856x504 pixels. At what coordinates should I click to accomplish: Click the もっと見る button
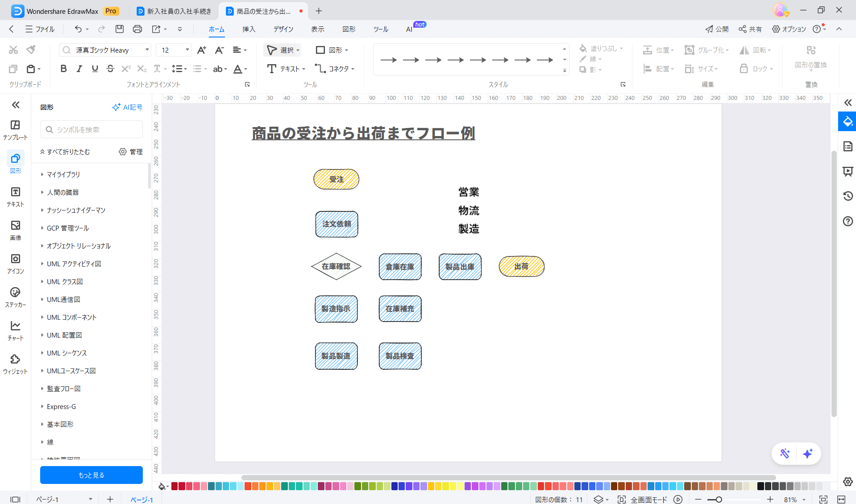[91, 475]
